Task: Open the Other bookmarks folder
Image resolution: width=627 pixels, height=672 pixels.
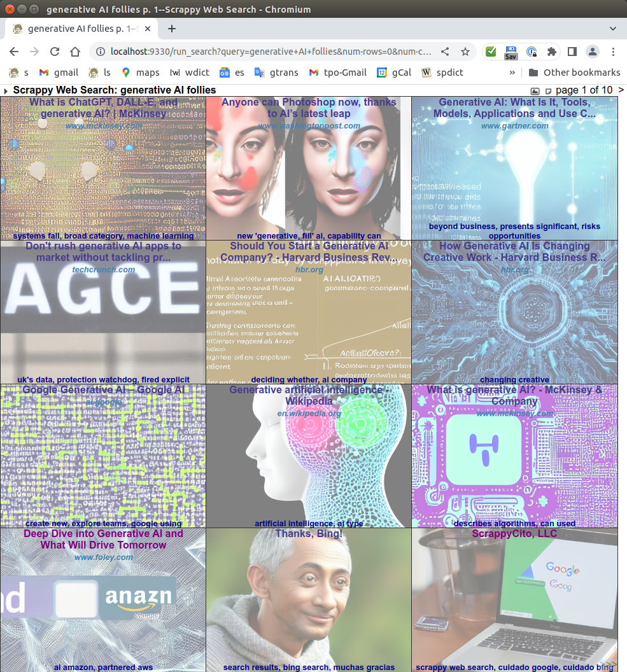Action: tap(574, 73)
